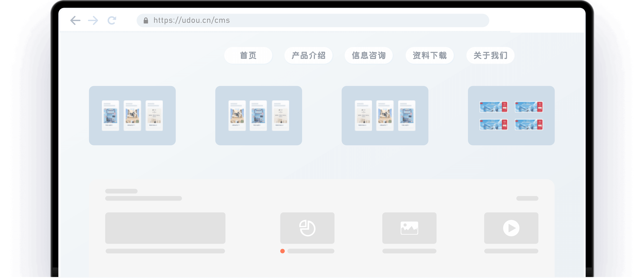
Task: Open the banner ads grid card
Action: pyautogui.click(x=511, y=115)
